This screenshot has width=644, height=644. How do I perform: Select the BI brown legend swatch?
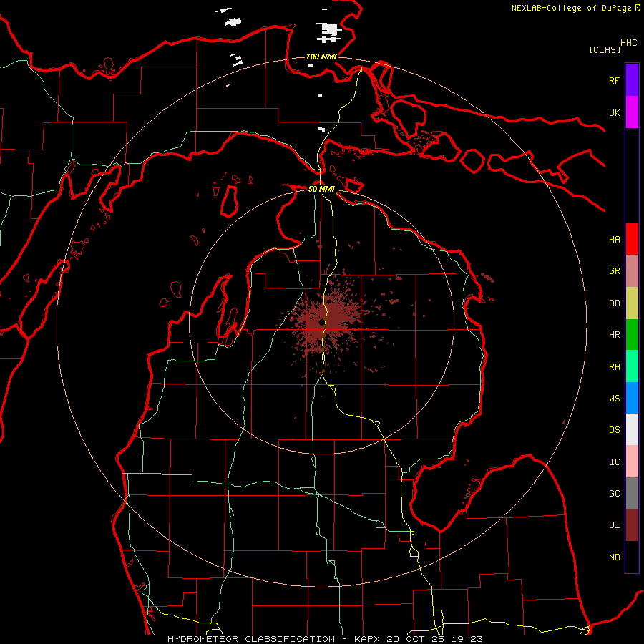tap(632, 525)
